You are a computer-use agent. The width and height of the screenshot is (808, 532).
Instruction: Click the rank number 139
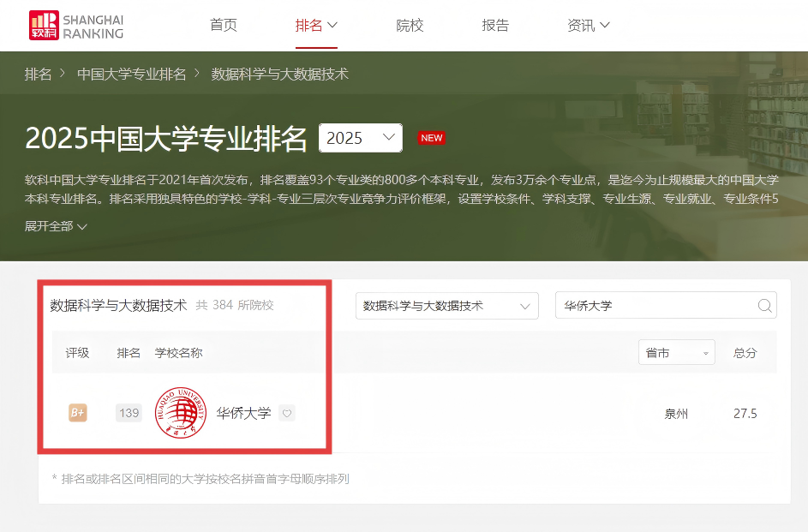129,413
